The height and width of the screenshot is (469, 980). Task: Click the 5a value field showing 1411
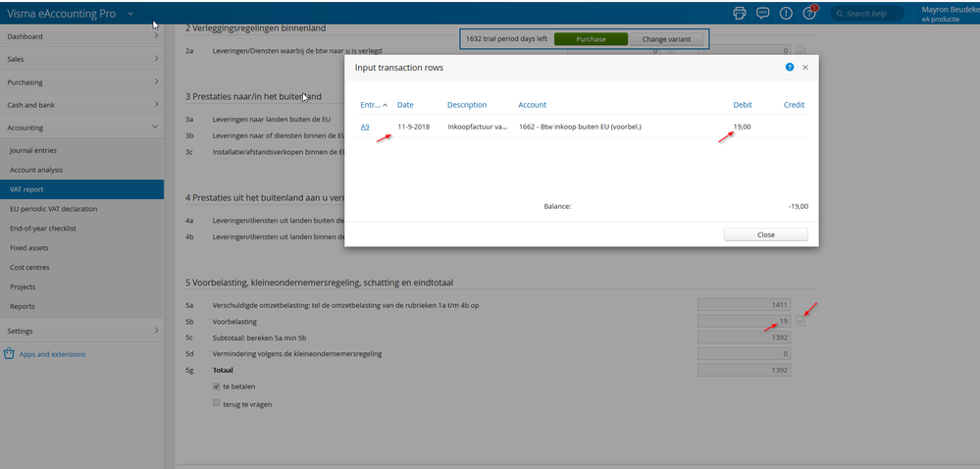(745, 304)
